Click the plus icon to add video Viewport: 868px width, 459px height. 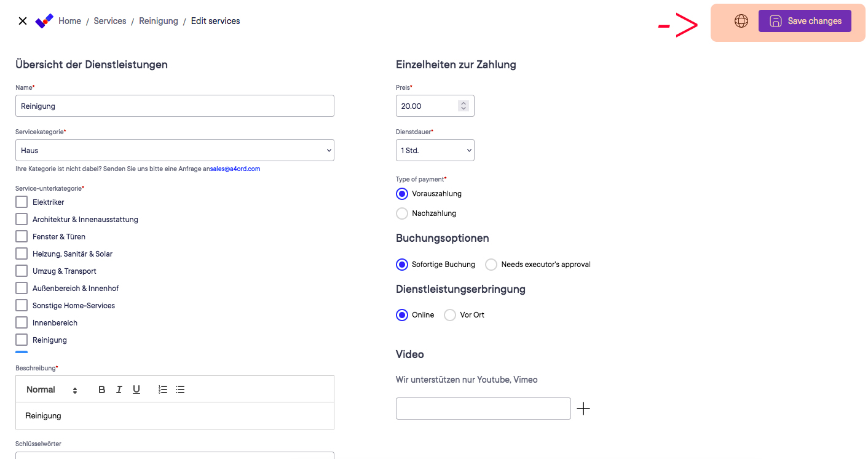tap(583, 409)
